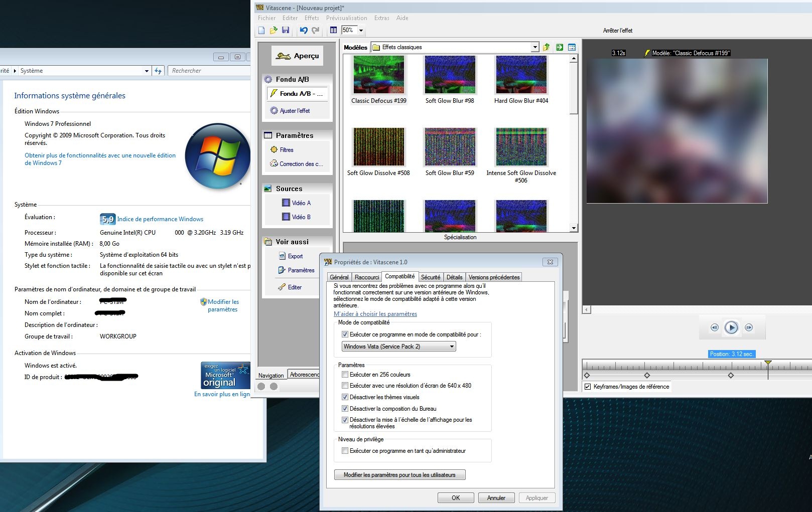Click the open project folder icon
This screenshot has width=812, height=512.
pyautogui.click(x=274, y=30)
